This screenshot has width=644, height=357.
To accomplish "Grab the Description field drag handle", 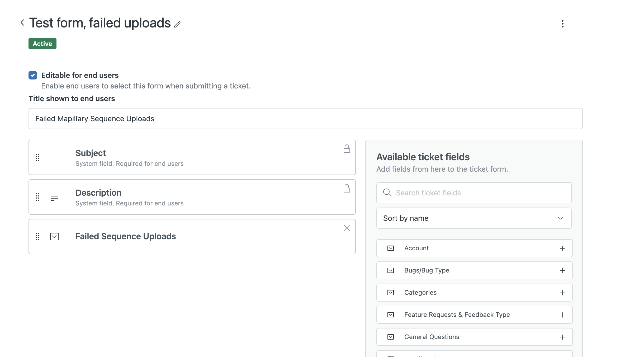I will [x=37, y=197].
